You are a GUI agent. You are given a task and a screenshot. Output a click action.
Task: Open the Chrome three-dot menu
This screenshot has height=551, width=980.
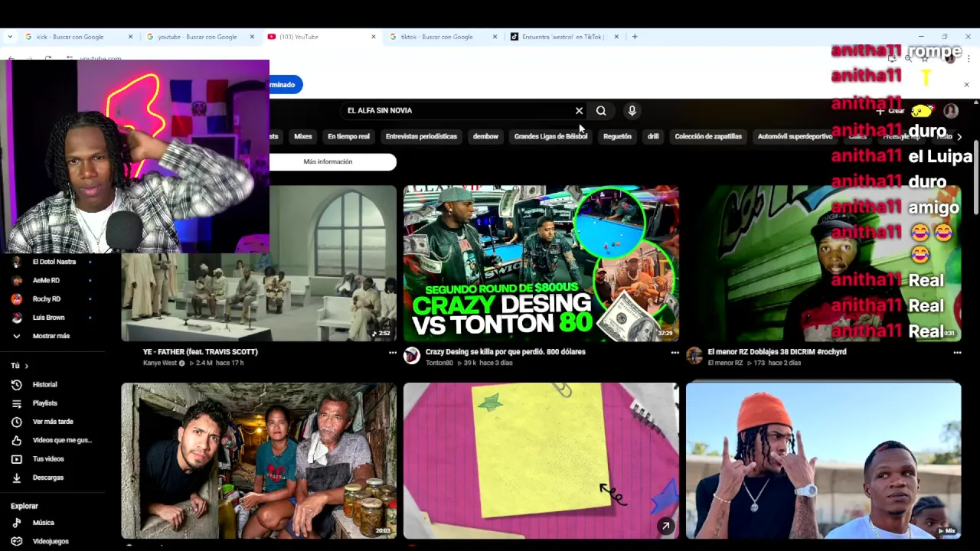coord(969,58)
